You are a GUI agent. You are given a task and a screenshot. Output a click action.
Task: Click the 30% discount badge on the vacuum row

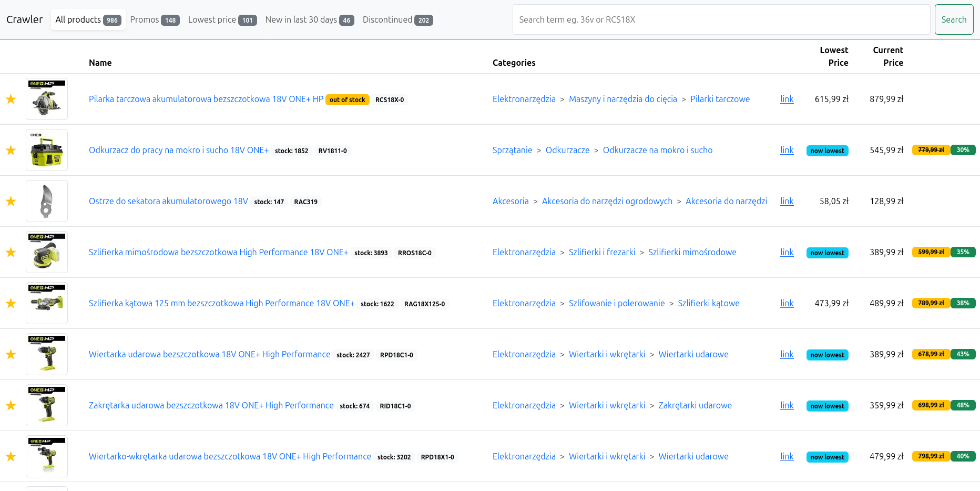click(x=963, y=150)
